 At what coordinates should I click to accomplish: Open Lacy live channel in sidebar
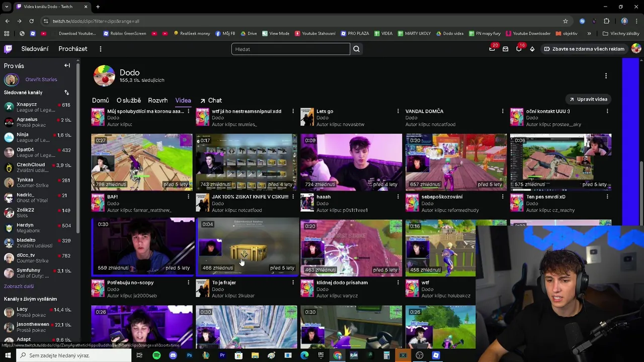[38, 312]
